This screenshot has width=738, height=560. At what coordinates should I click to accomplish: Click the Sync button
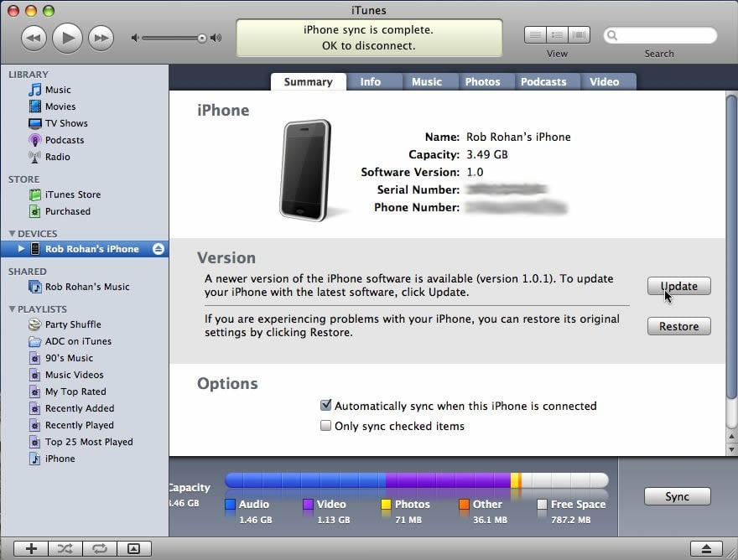[677, 496]
